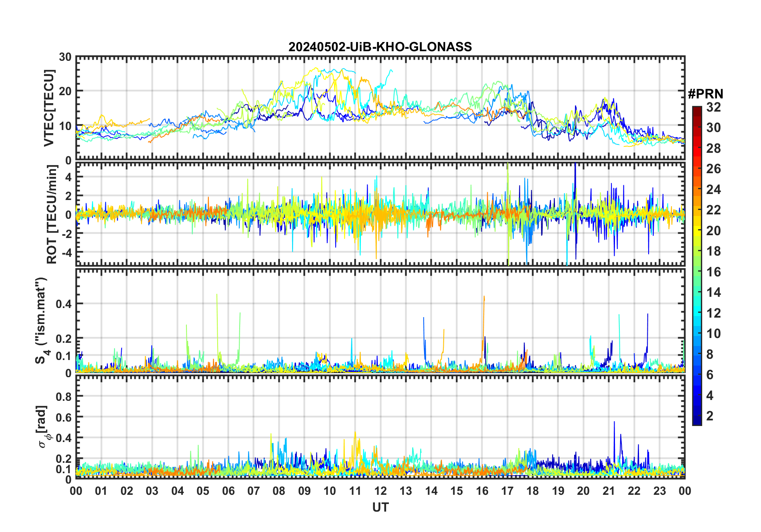
Task: Select colorbar tick label "18"
Action: pyautogui.click(x=713, y=251)
